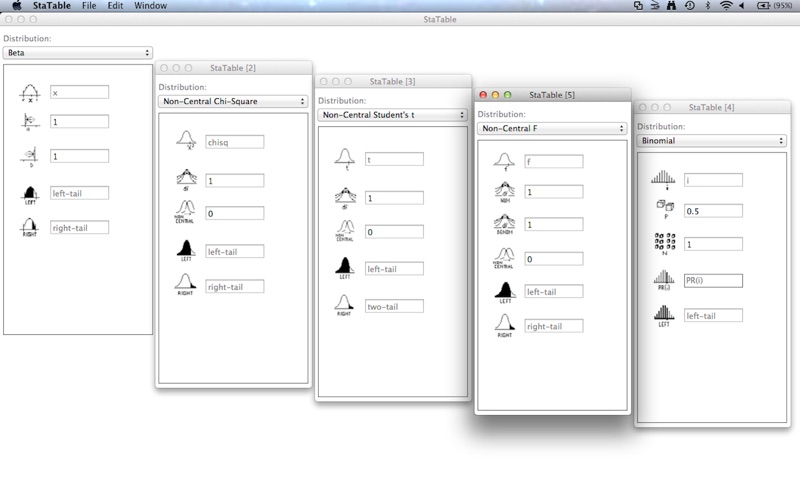
Task: Click the f variate icon in StaTable [5]
Action: (504, 162)
